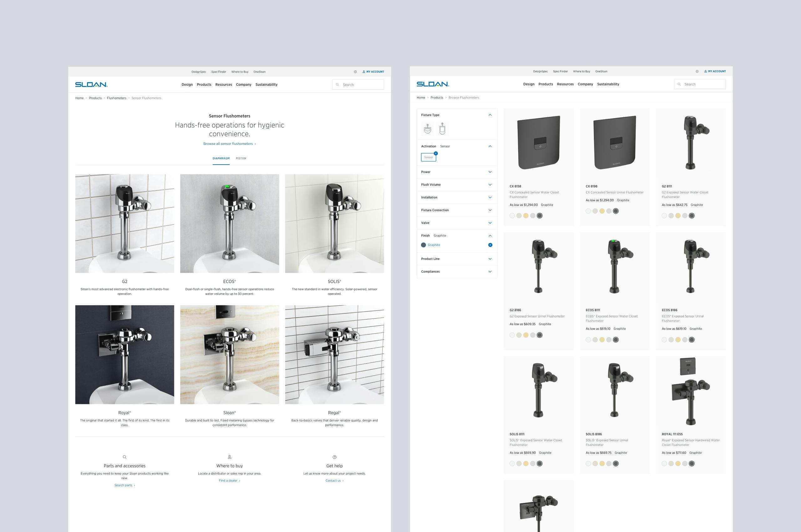This screenshot has height=532, width=801.
Task: Click the Contact us link
Action: point(334,481)
